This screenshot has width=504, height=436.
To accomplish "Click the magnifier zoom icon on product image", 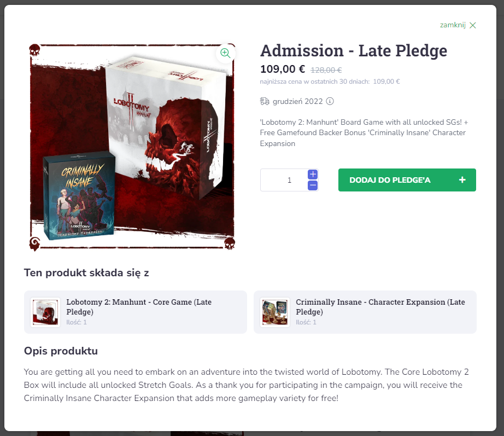I will [x=225, y=53].
